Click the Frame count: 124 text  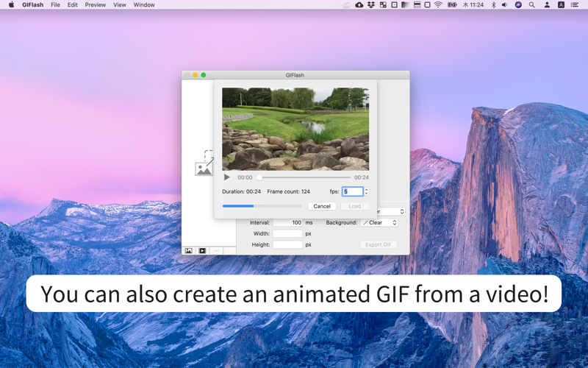(288, 191)
